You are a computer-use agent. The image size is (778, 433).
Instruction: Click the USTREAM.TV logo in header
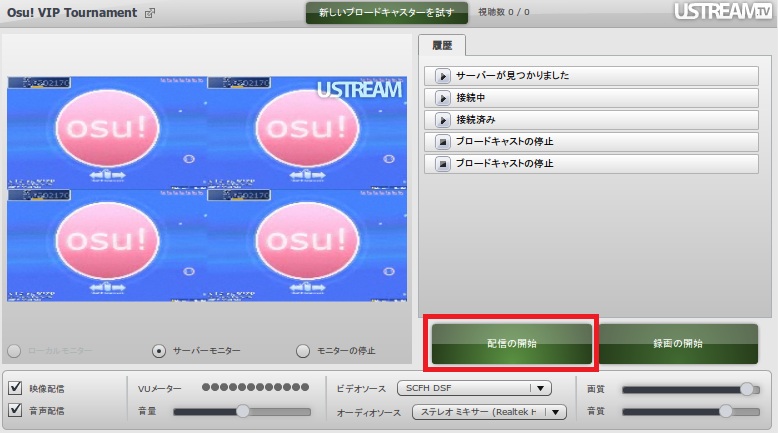(x=723, y=11)
